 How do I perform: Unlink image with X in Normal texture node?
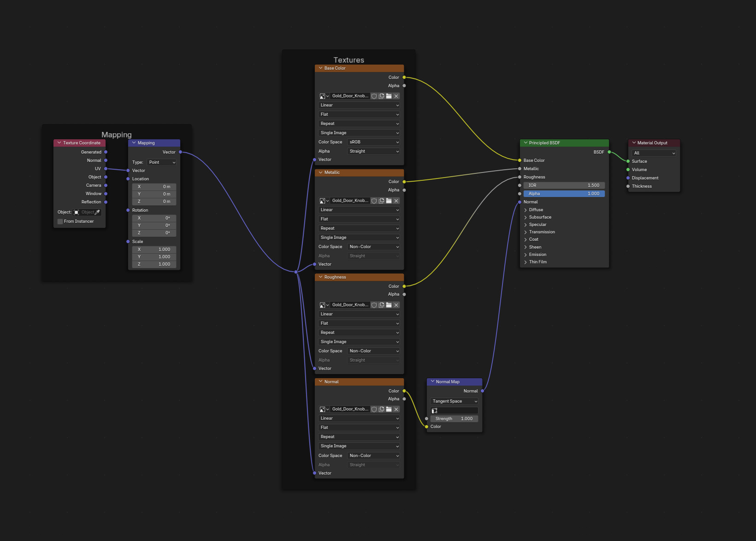pyautogui.click(x=396, y=410)
